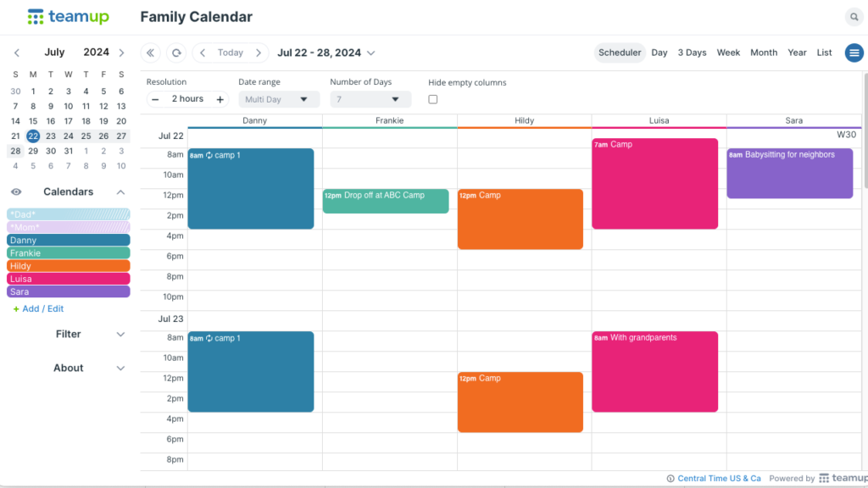Go to previous week using left arrow
This screenshot has width=868, height=488.
pos(203,53)
